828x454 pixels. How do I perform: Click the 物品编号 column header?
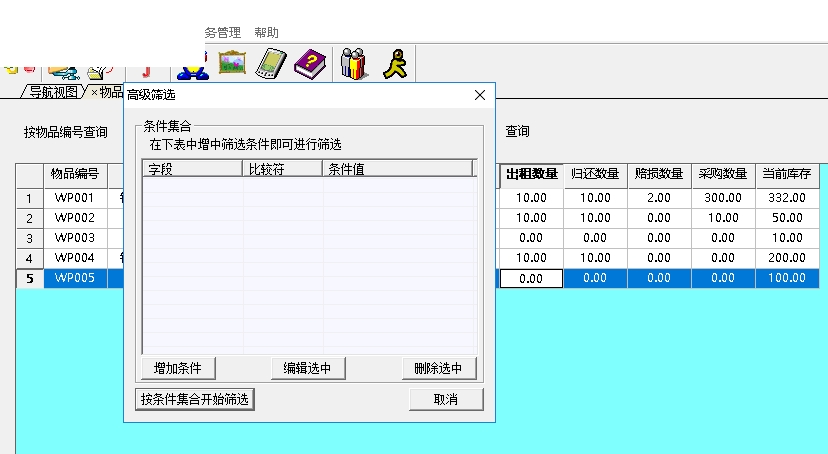[75, 174]
